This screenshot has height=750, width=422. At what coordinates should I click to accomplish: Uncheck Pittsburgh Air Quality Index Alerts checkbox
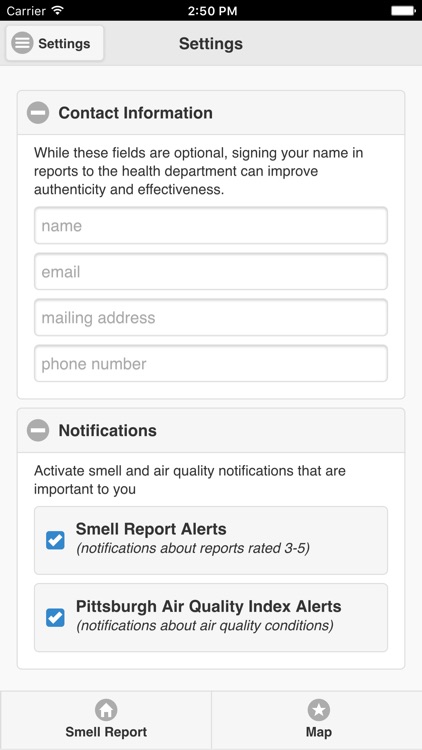(x=55, y=617)
